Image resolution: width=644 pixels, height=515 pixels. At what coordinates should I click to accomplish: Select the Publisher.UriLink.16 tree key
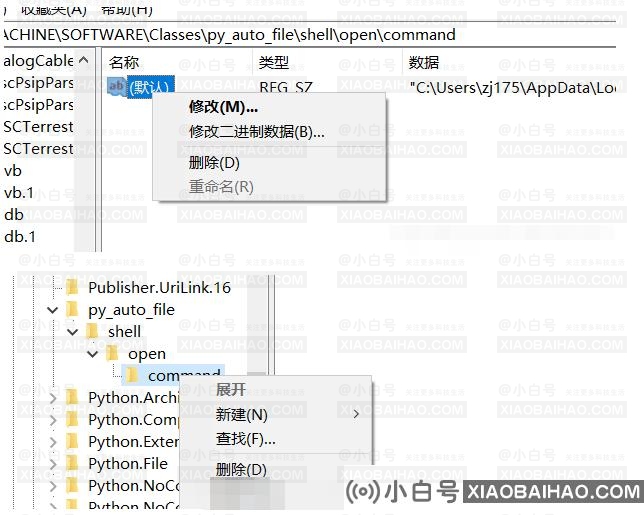(159, 287)
